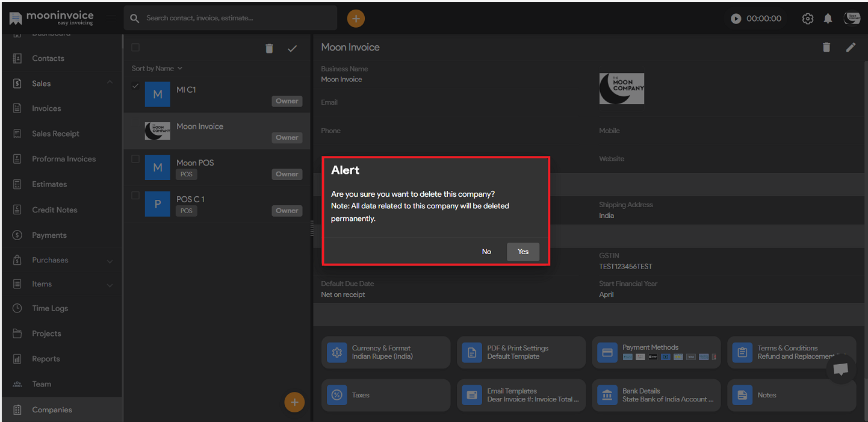This screenshot has width=868, height=422.
Task: Open Email Templates card
Action: coord(521,395)
